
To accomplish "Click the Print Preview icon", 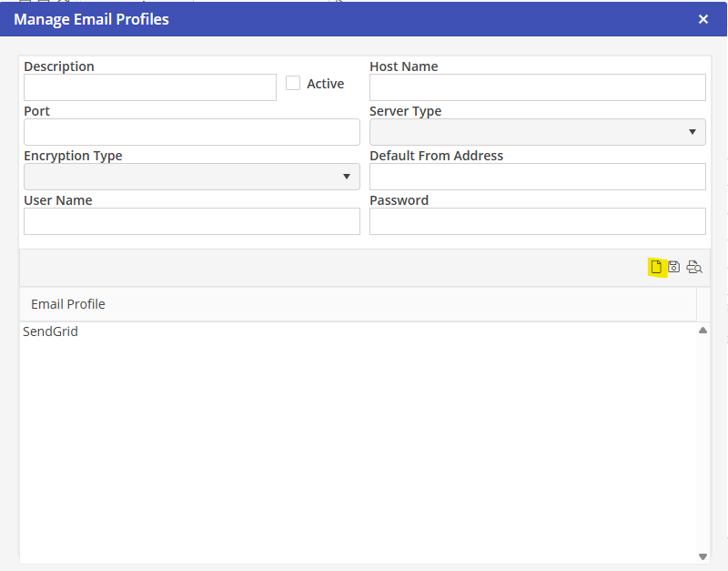I will click(x=694, y=267).
